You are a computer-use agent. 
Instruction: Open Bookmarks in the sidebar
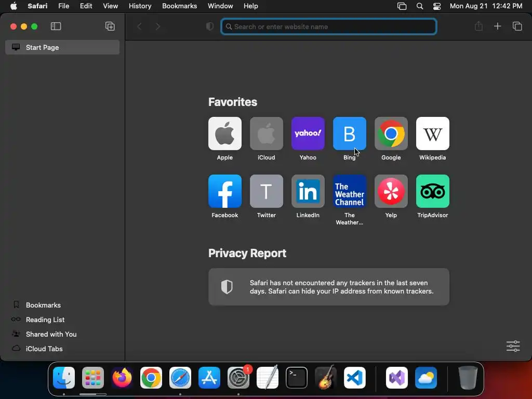coord(43,305)
